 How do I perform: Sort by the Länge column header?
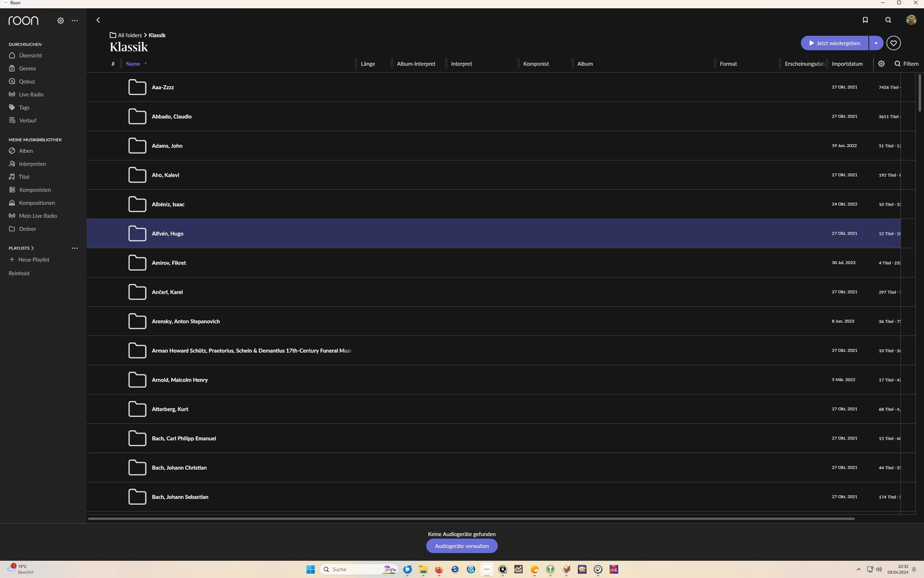pyautogui.click(x=368, y=64)
